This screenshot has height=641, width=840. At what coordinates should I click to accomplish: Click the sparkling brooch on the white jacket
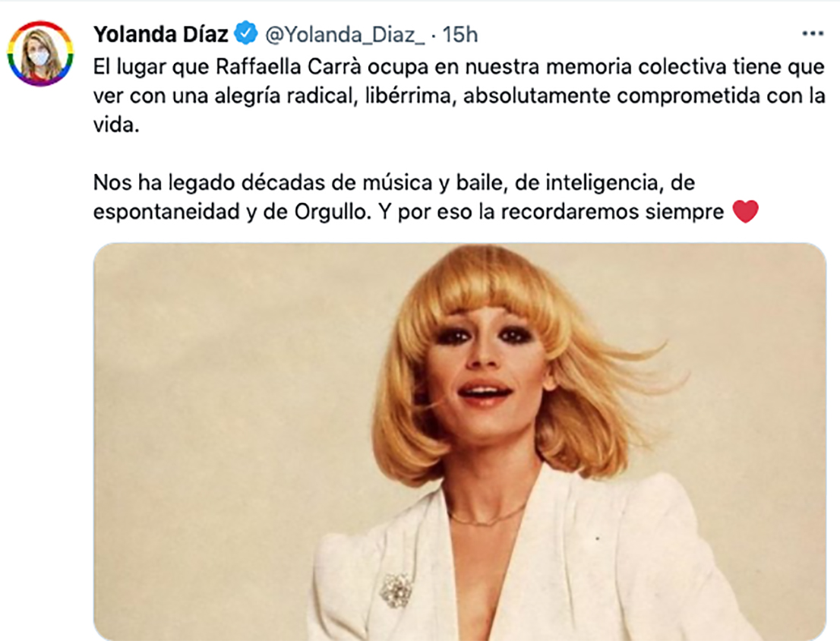396,590
